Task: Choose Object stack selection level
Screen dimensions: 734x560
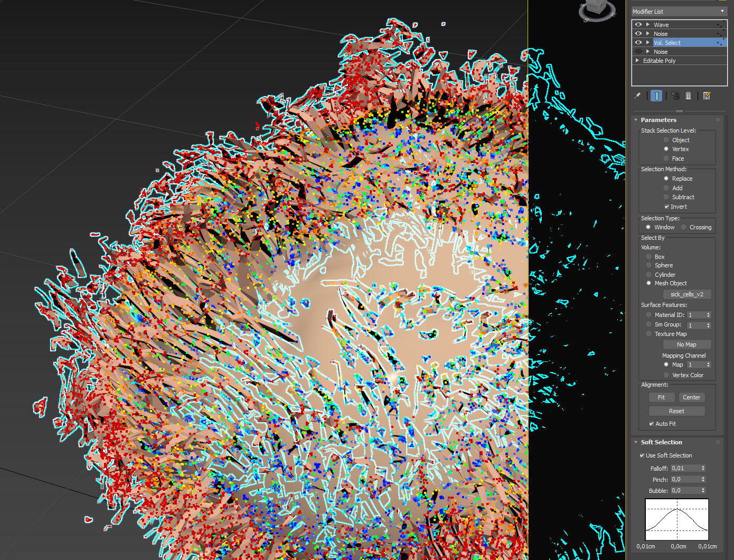Action: click(666, 140)
